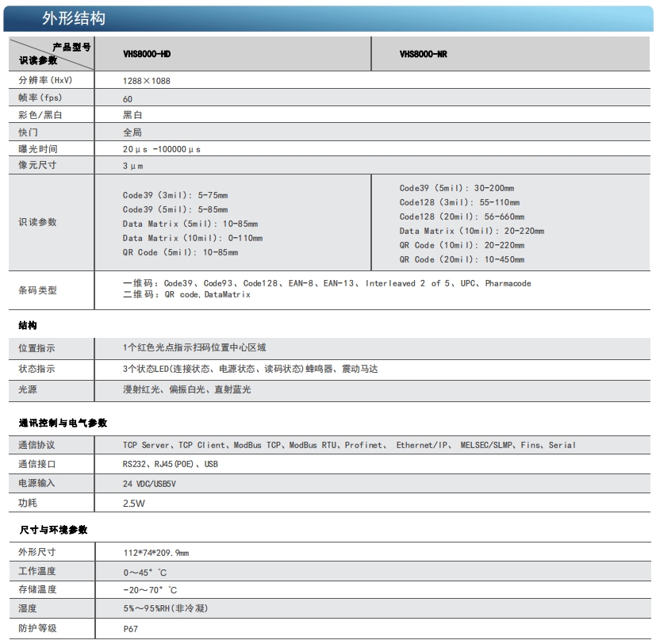The image size is (656, 644).
Task: Click the 条码类型 row label
Action: pyautogui.click(x=37, y=290)
